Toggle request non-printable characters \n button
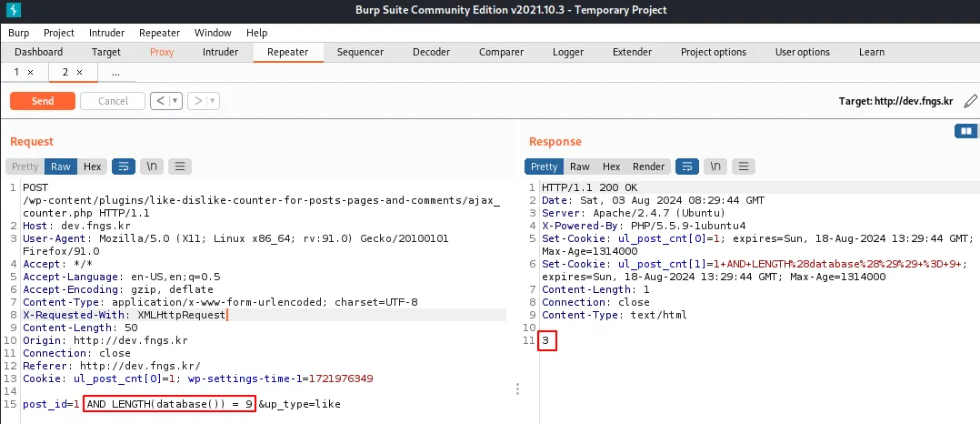Screen dimensions: 980x424 [x=152, y=167]
